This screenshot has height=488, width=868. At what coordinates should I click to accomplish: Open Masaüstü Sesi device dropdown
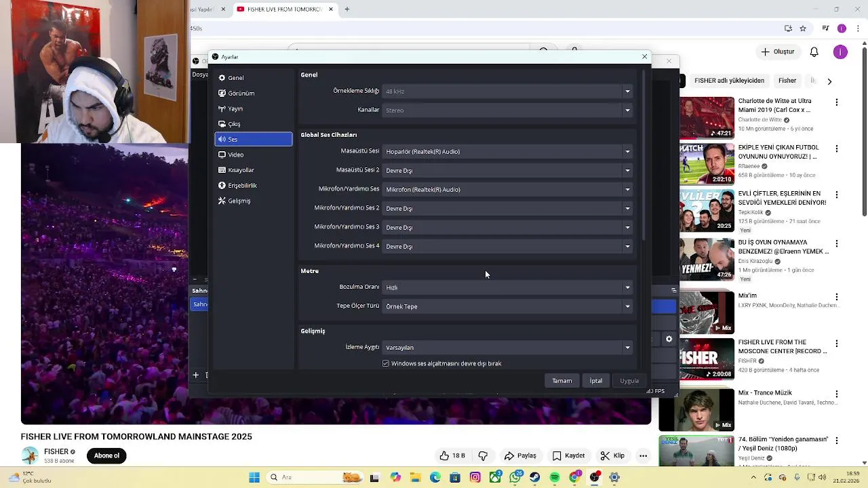(507, 152)
